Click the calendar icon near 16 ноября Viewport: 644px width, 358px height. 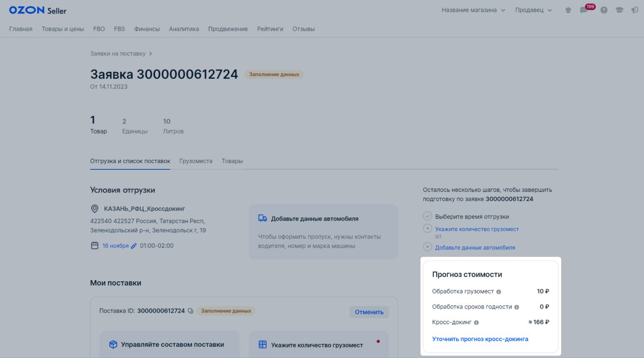(x=95, y=245)
